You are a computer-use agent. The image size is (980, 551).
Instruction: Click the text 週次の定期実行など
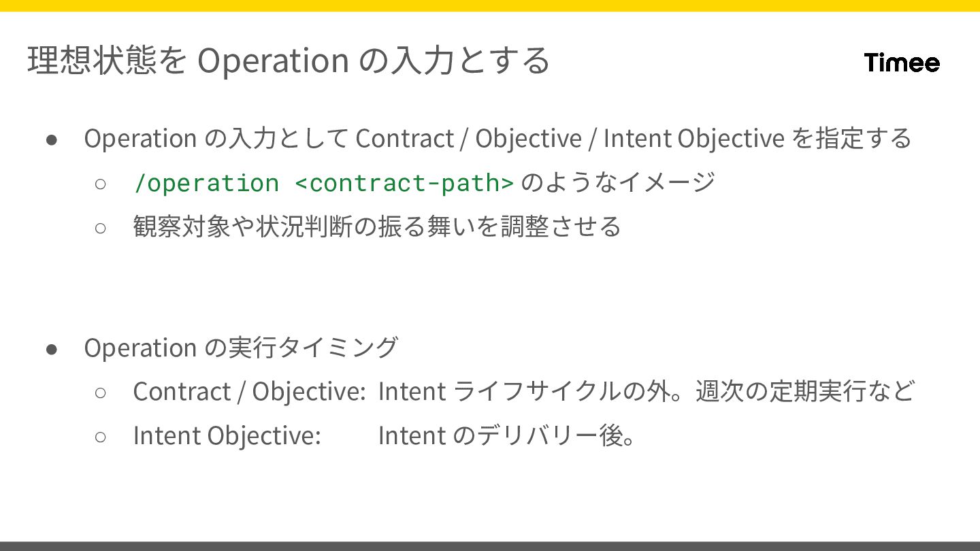(804, 392)
